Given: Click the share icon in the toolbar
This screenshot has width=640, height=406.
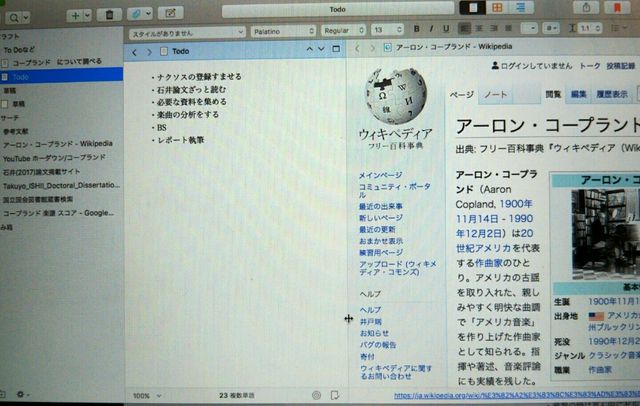Looking at the screenshot, I should pyautogui.click(x=586, y=7).
